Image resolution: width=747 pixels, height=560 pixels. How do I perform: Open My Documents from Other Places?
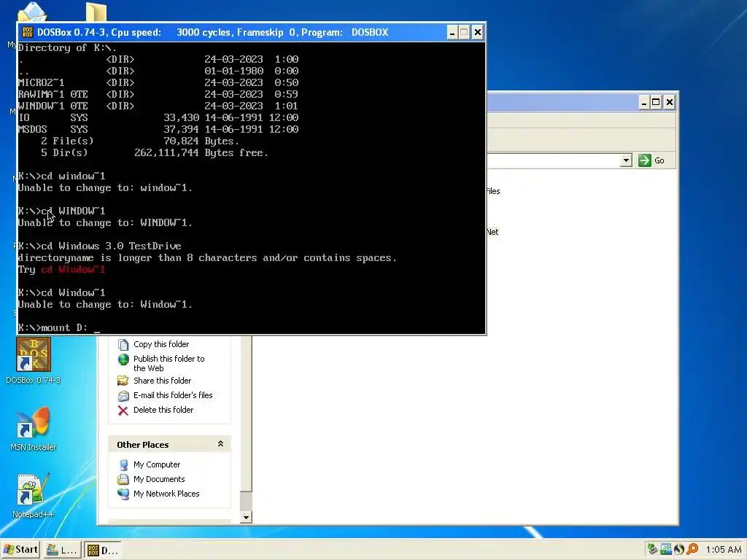coord(158,479)
